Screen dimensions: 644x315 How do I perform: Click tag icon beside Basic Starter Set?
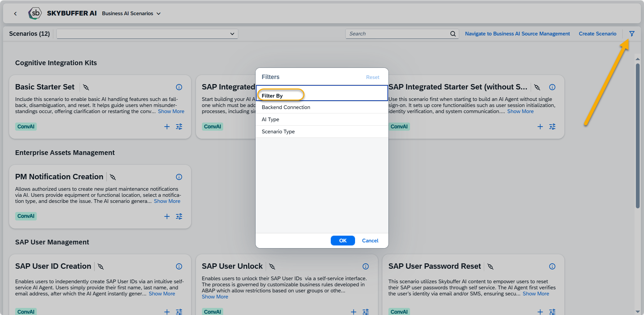(86, 87)
